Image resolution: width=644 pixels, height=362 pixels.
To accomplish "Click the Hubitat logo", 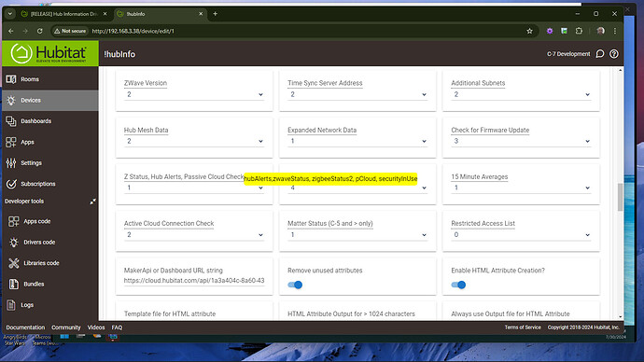I will pos(49,53).
